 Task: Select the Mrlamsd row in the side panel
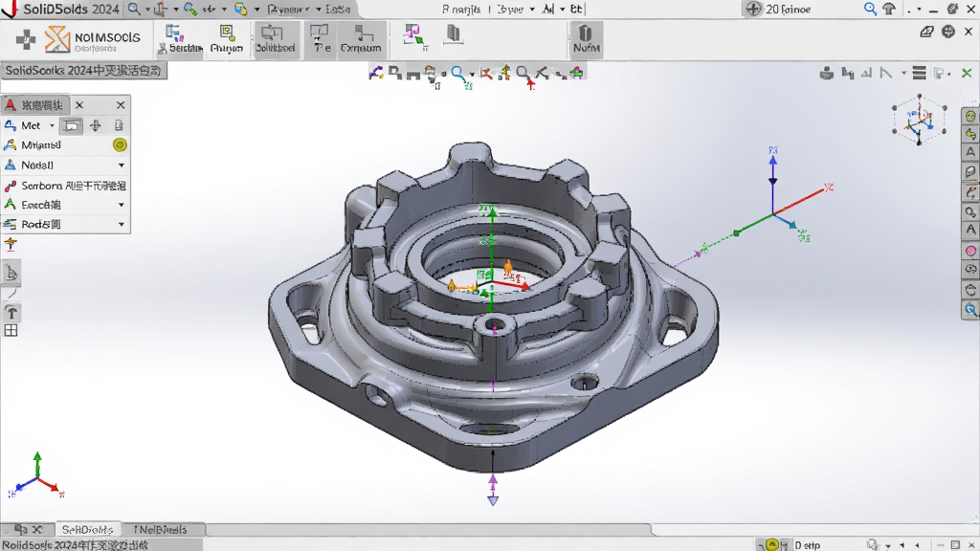coord(66,145)
